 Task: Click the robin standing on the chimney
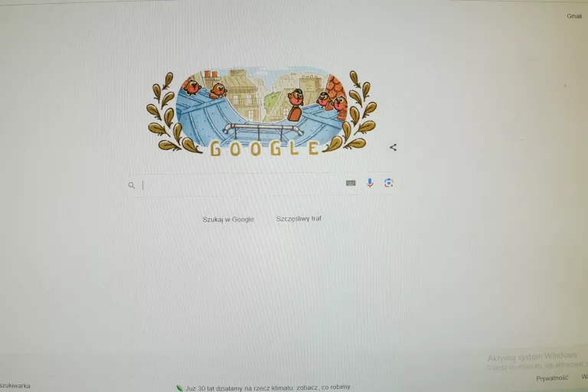(296, 105)
